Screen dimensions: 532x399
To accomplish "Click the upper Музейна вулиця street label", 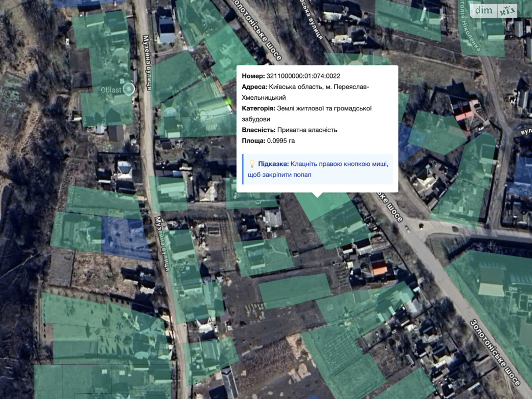I will (147, 63).
